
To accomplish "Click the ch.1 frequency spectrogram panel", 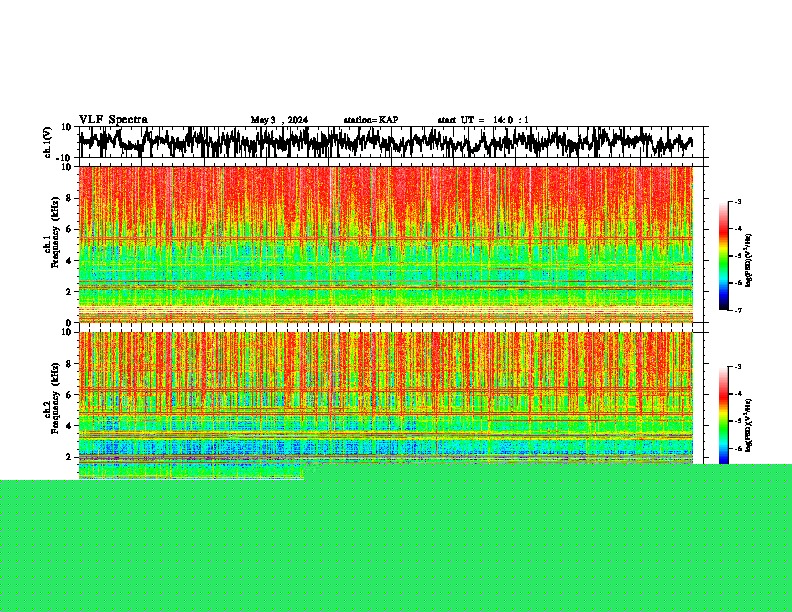I will [x=386, y=244].
